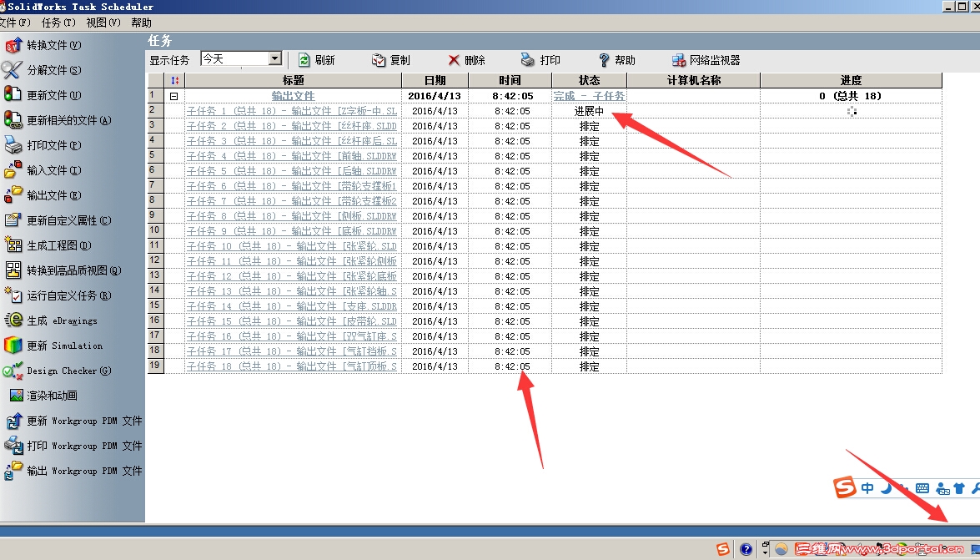Sort by the 计算机名称 column header
This screenshot has width=980, height=560.
click(694, 80)
